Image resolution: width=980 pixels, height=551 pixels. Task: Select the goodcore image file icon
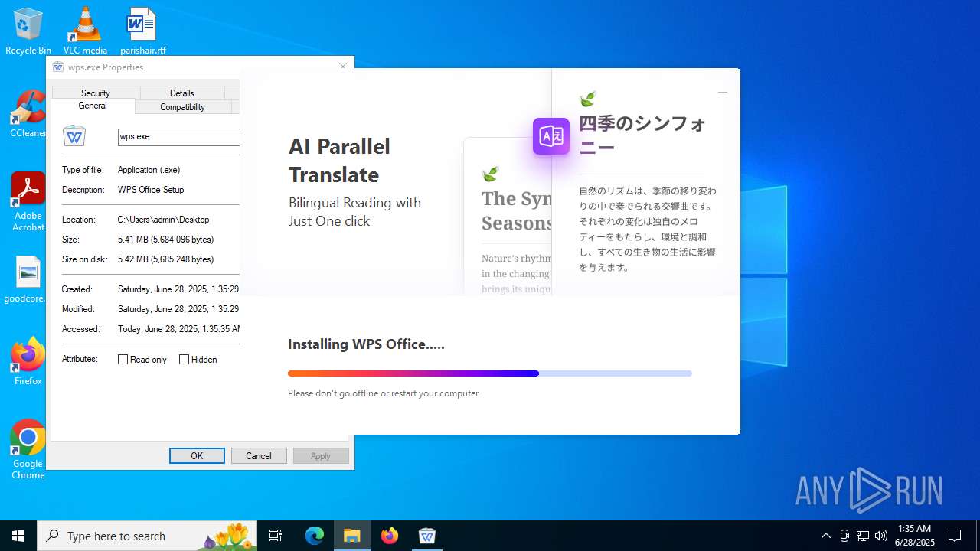pyautogui.click(x=28, y=279)
